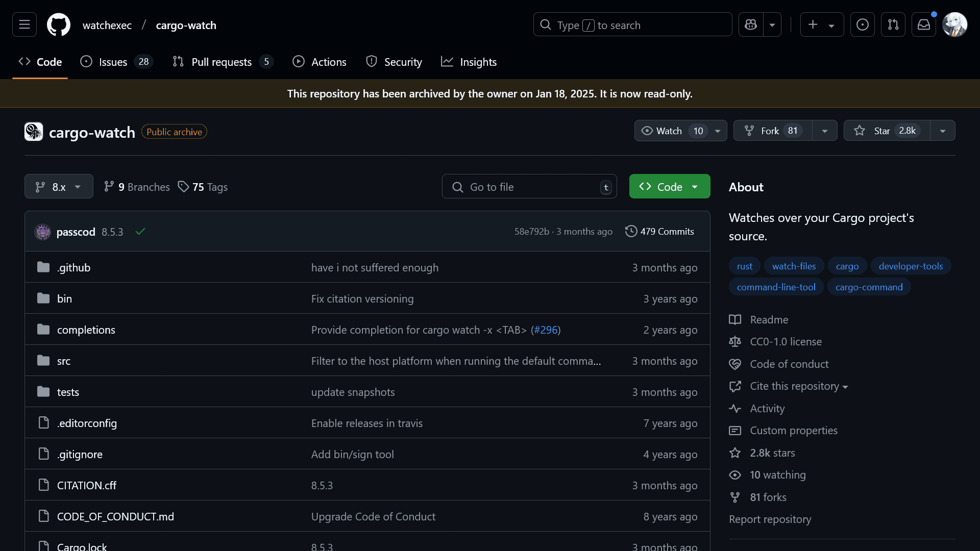980x551 pixels.
Task: Select the cargo-command topic tag
Action: click(x=869, y=287)
